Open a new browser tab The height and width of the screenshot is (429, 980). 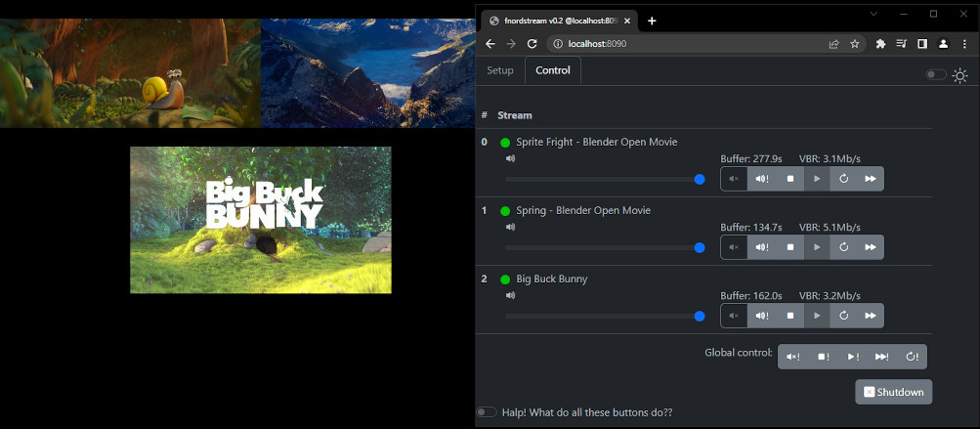coord(652,21)
